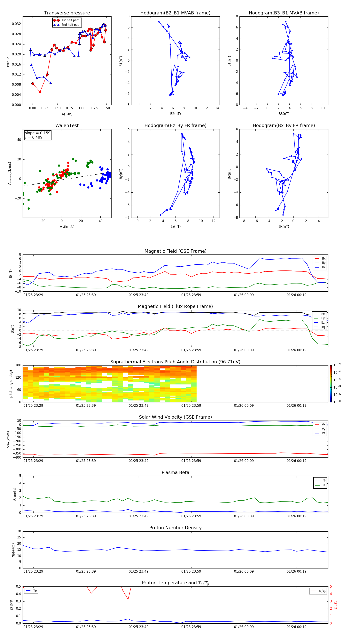Click the 'A(T·m)' x-axis label
Image resolution: width=351 pixels, height=644 pixels.
(67, 114)
